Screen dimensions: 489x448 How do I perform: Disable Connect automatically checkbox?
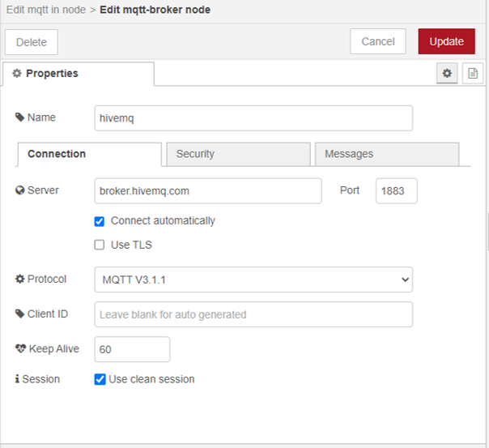point(100,221)
